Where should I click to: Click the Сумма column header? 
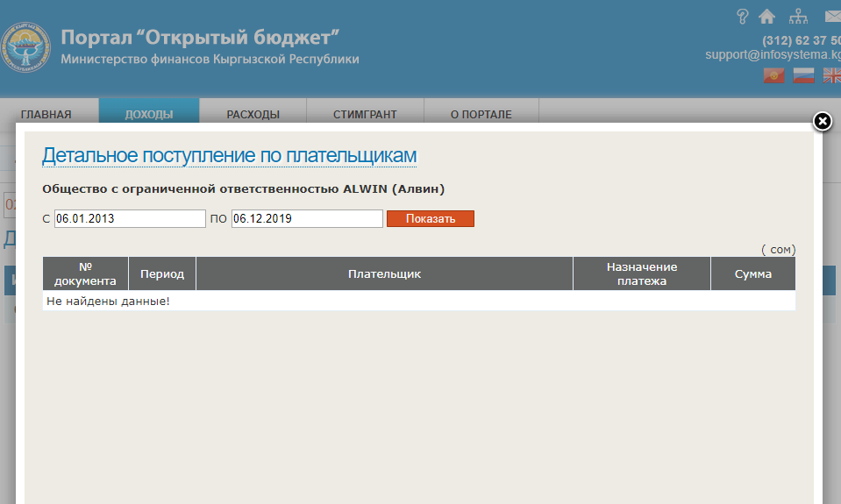point(752,274)
